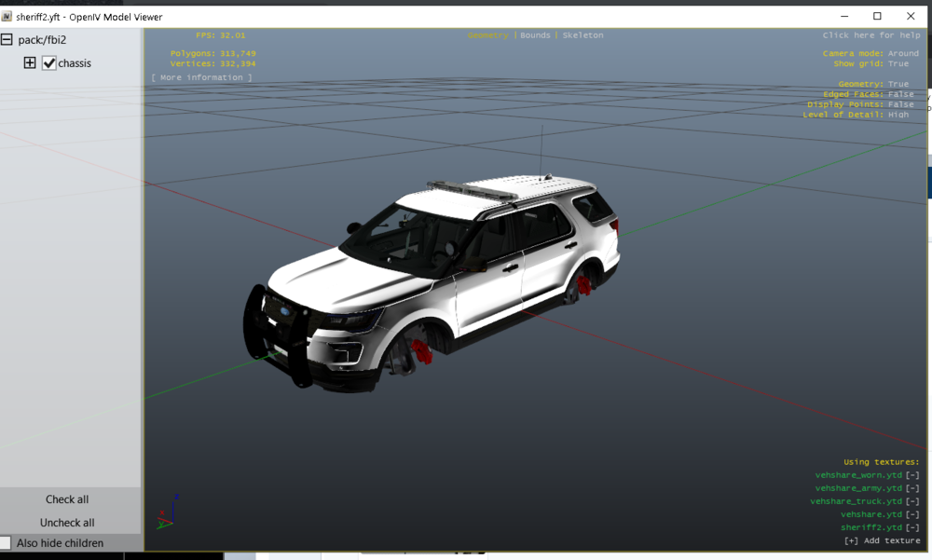This screenshot has height=560, width=932.
Task: Click the OpenIV app icon in the title bar
Action: pos(7,17)
